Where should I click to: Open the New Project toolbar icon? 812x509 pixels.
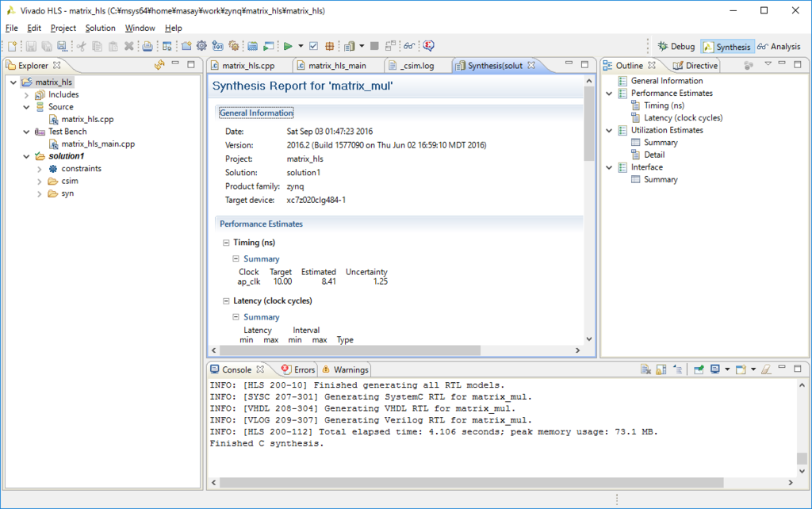point(186,46)
